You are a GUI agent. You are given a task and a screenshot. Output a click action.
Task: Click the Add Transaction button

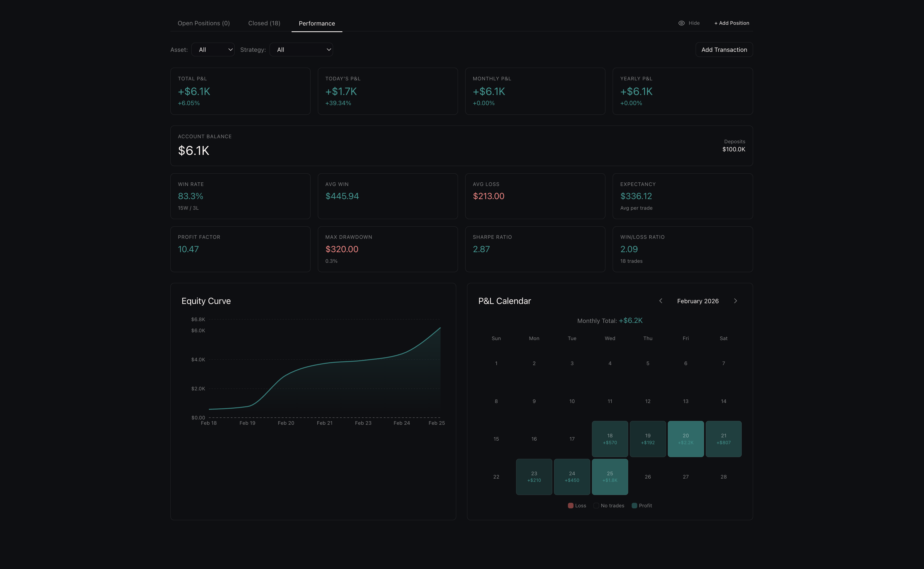[x=724, y=49]
